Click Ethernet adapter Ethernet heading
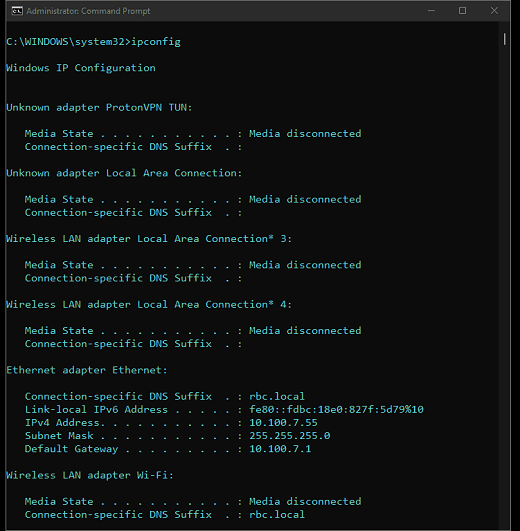Viewport: 520px width, 531px height. click(x=87, y=370)
